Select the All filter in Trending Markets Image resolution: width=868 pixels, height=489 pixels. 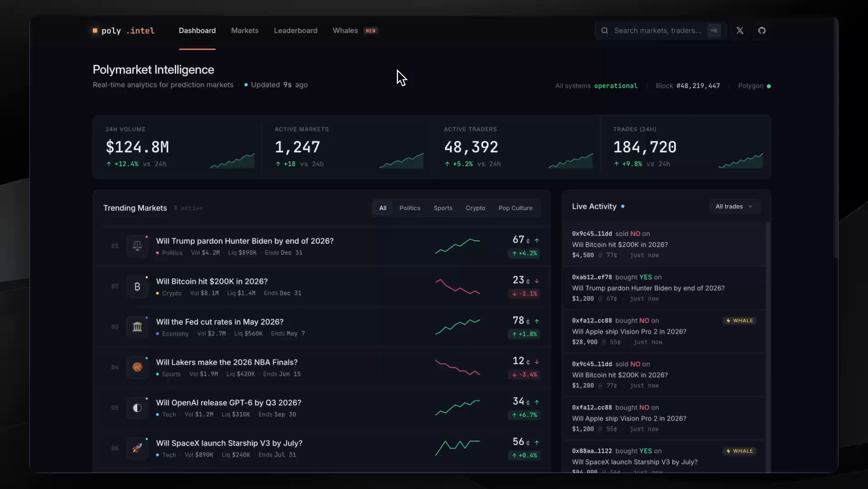(383, 208)
